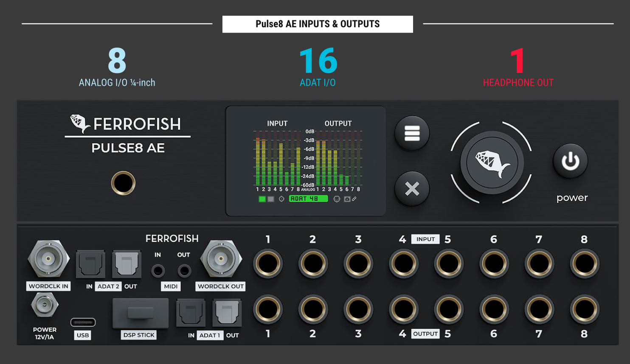Image resolution: width=630 pixels, height=364 pixels.
Task: Click analog input jack 1
Action: (x=268, y=263)
